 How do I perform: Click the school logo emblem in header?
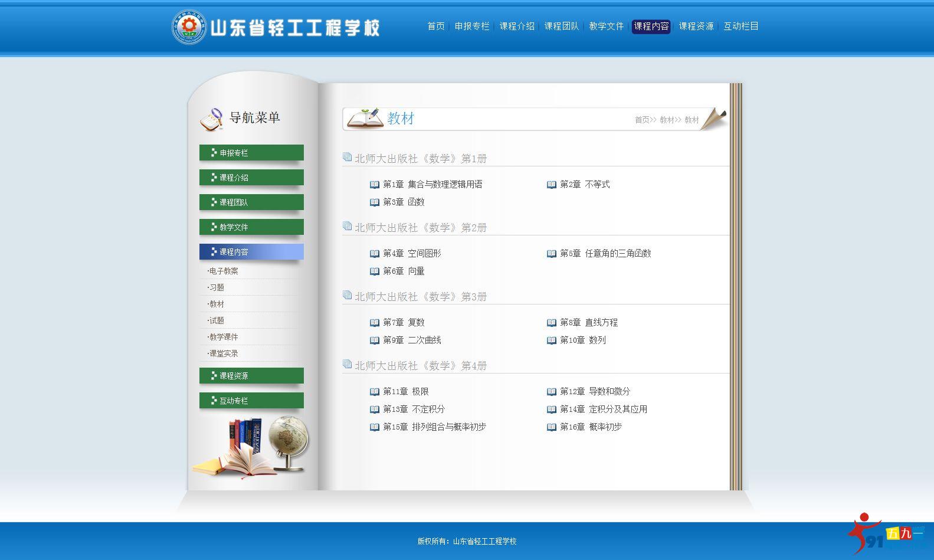pyautogui.click(x=189, y=27)
